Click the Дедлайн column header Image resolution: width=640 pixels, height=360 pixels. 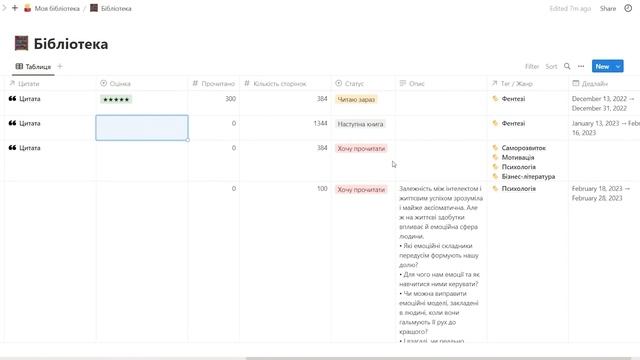pos(590,83)
